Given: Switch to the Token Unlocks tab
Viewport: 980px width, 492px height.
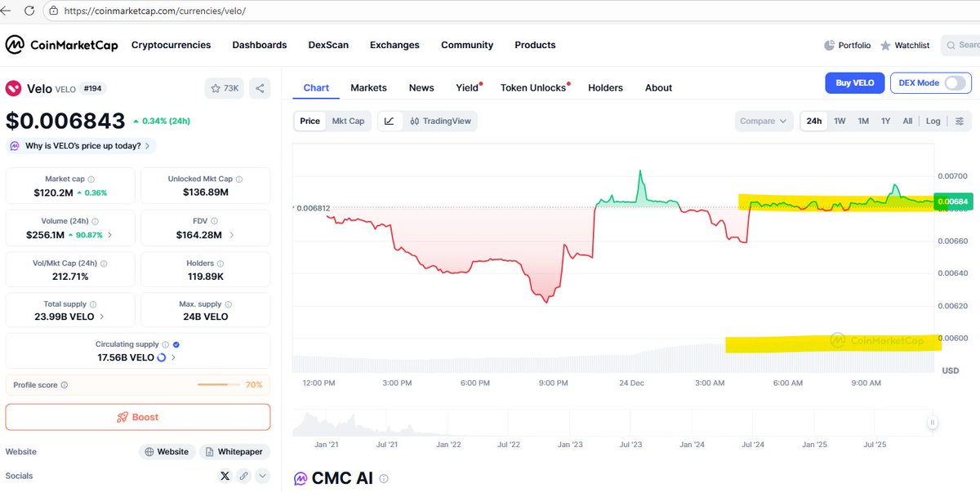Looking at the screenshot, I should click(534, 87).
